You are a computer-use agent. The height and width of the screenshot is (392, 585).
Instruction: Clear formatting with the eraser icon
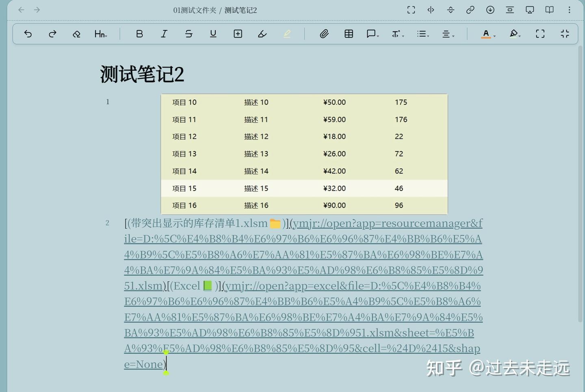pyautogui.click(x=76, y=34)
